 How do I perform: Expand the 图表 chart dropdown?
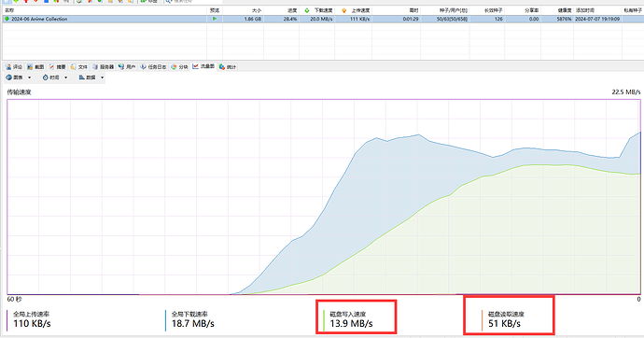pos(19,77)
